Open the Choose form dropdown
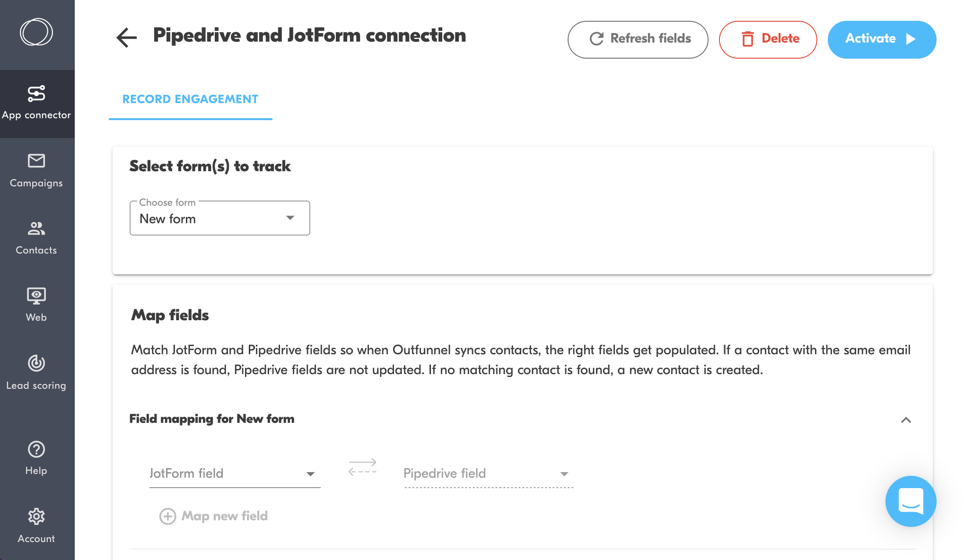Screen dimensions: 964x560 click(x=219, y=218)
